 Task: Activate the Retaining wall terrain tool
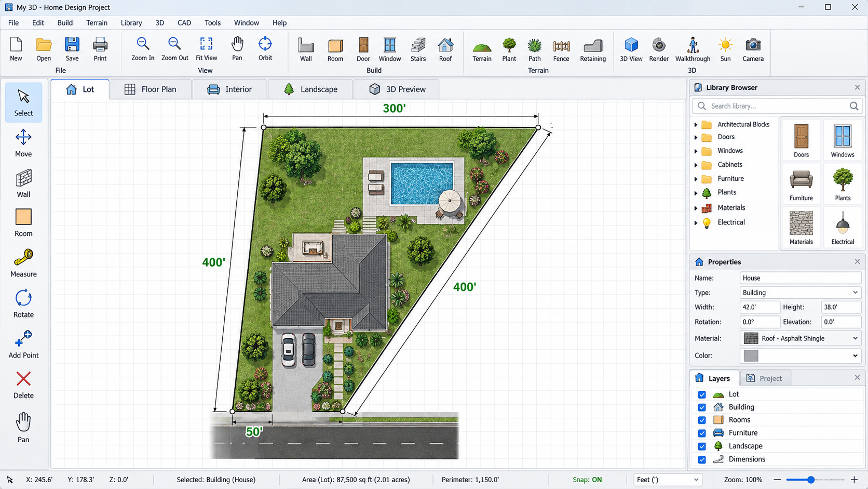point(593,49)
